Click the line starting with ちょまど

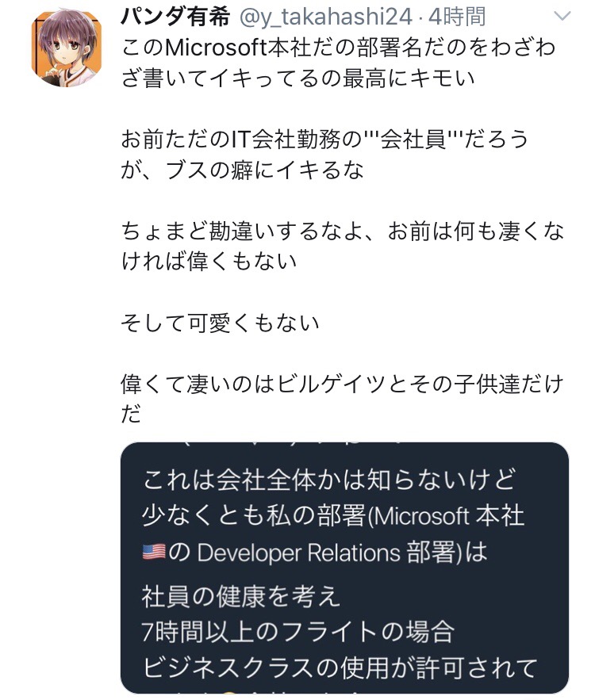tap(341, 231)
